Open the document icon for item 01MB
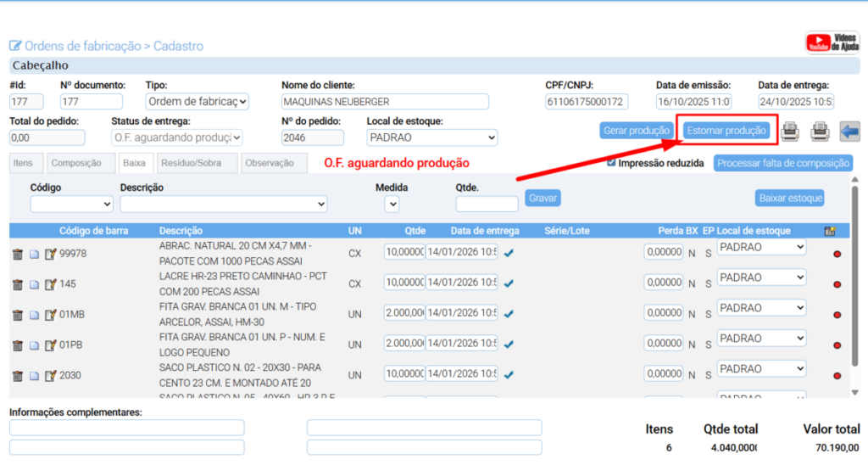868x465 pixels. tap(34, 315)
